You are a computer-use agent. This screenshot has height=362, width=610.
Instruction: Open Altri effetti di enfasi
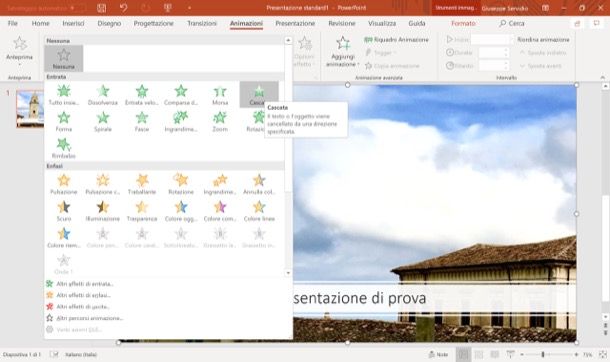(78, 295)
